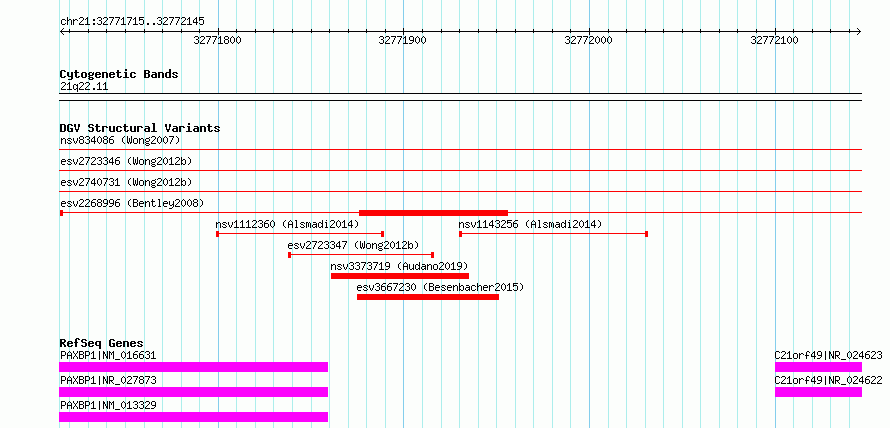Open variant esv3667230 (Besenbacher2015) label
Viewport: 890px width, 428px height.
coord(440,287)
